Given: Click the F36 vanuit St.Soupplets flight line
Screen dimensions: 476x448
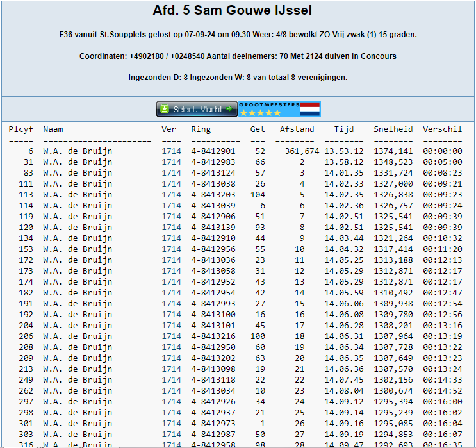Looking at the screenshot, I should pos(238,35).
